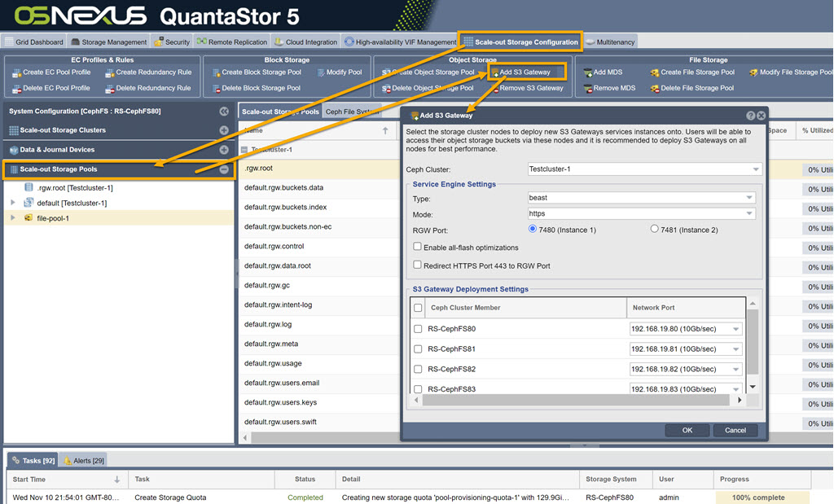The width and height of the screenshot is (834, 504).
Task: Click deployment list horizontal scrollbar
Action: 576,401
